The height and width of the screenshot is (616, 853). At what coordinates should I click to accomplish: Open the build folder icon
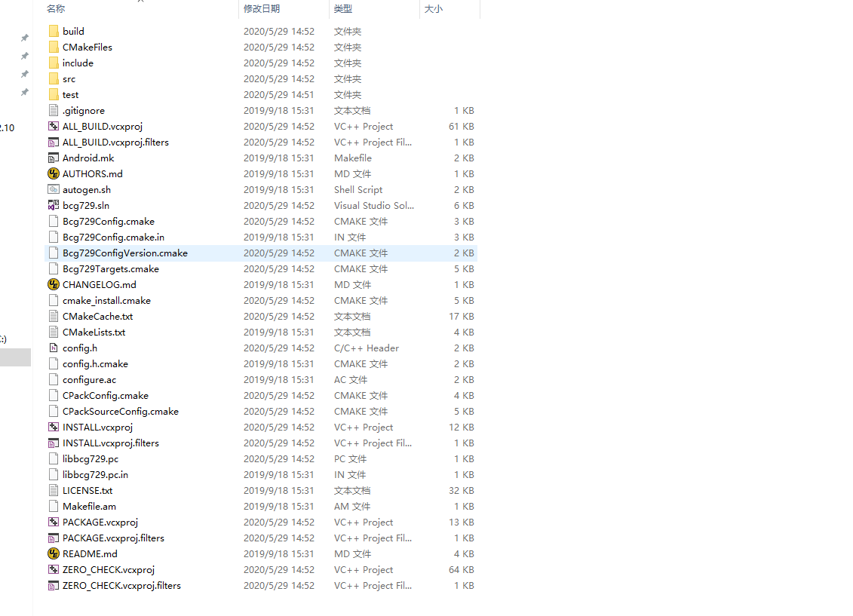tap(54, 31)
